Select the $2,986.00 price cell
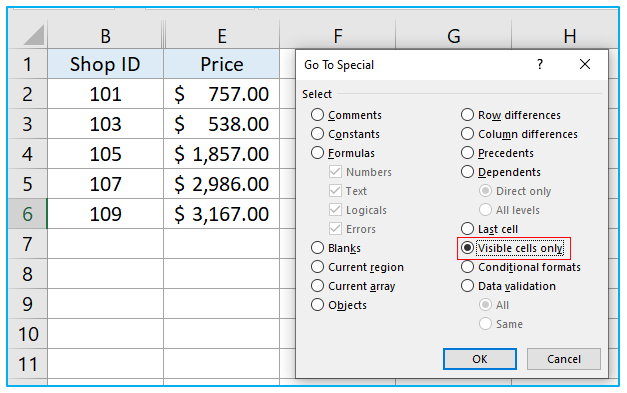The height and width of the screenshot is (393, 627). tap(222, 184)
